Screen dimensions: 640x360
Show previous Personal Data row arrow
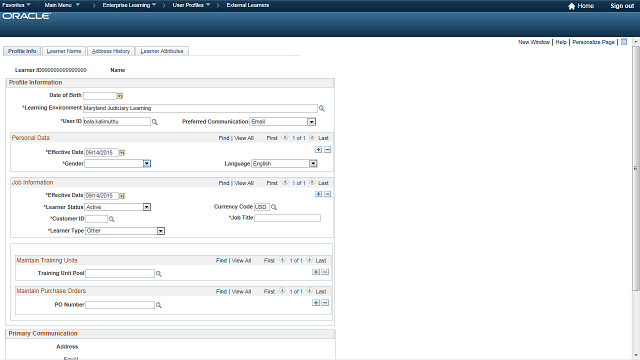pos(285,138)
